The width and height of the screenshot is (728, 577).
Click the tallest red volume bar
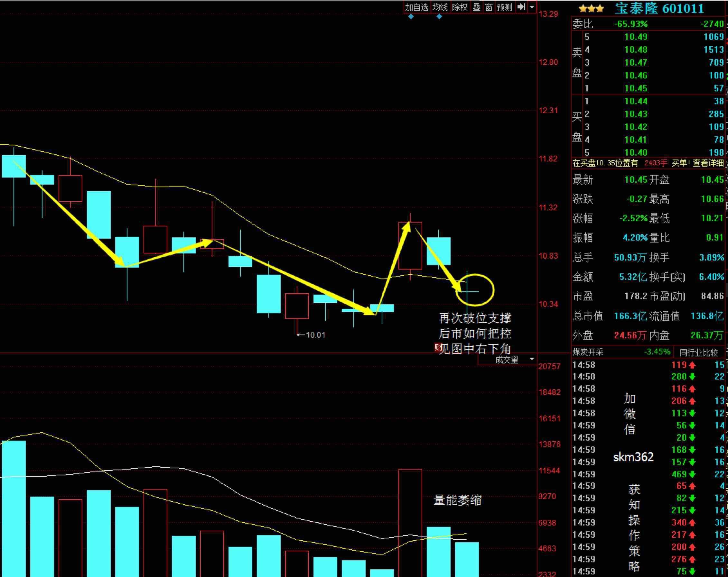pos(410,523)
